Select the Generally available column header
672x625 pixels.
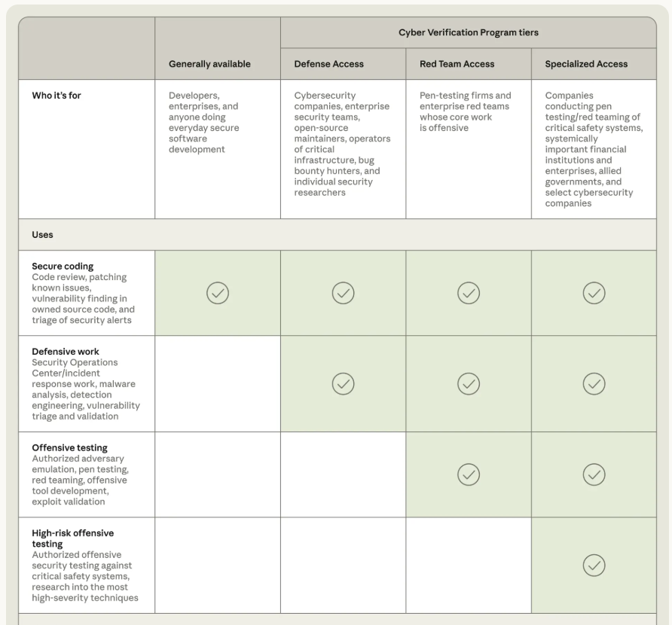click(x=209, y=64)
